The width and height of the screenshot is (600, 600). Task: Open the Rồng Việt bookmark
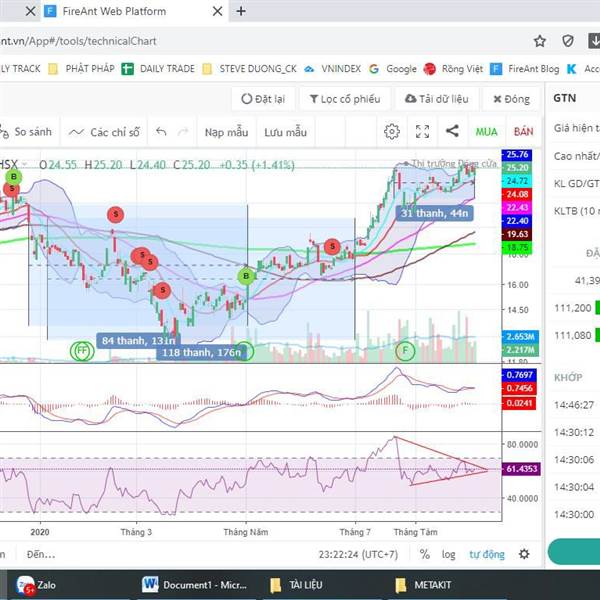click(x=453, y=69)
